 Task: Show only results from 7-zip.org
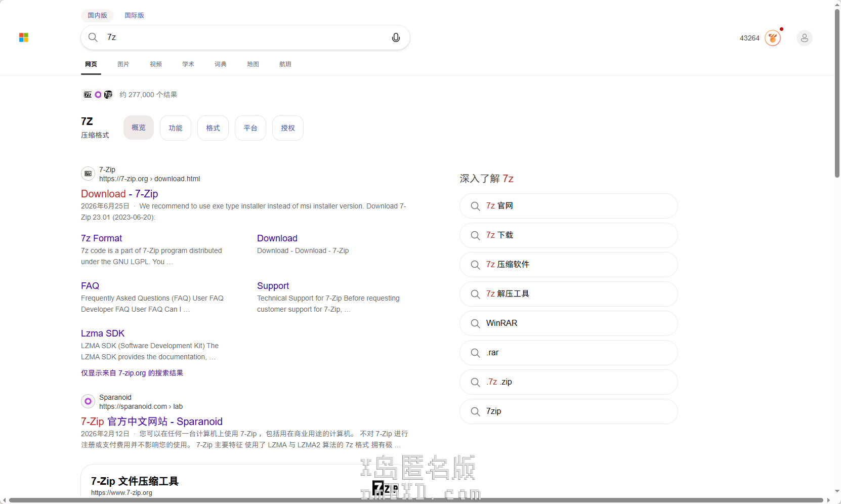132,373
